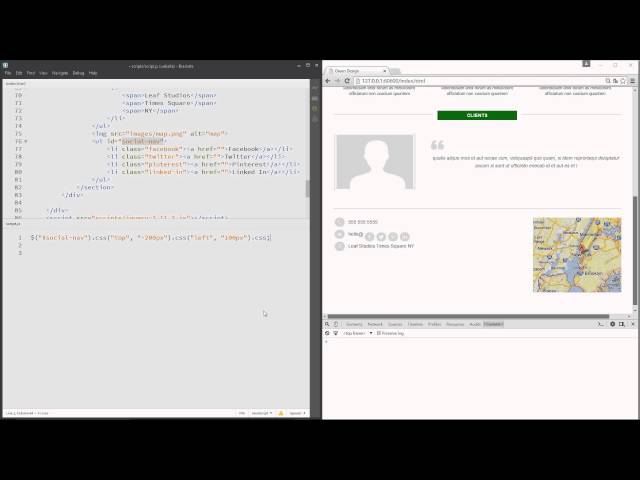Image resolution: width=640 pixels, height=480 pixels.
Task: Click the email icon on the webpage
Action: (x=340, y=234)
